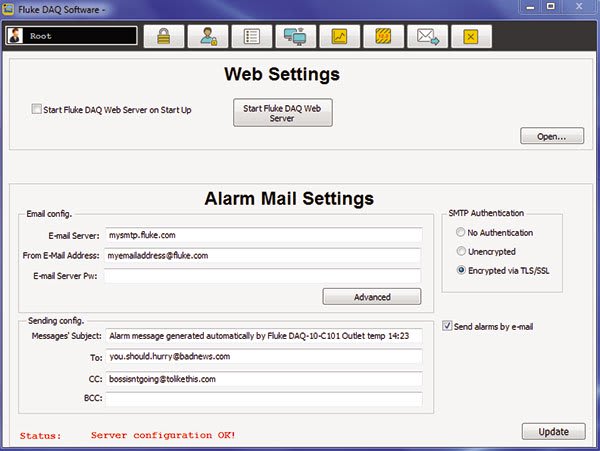Click the 'Alarm Mail Settings' heading
The image size is (600, 451).
pyautogui.click(x=289, y=199)
